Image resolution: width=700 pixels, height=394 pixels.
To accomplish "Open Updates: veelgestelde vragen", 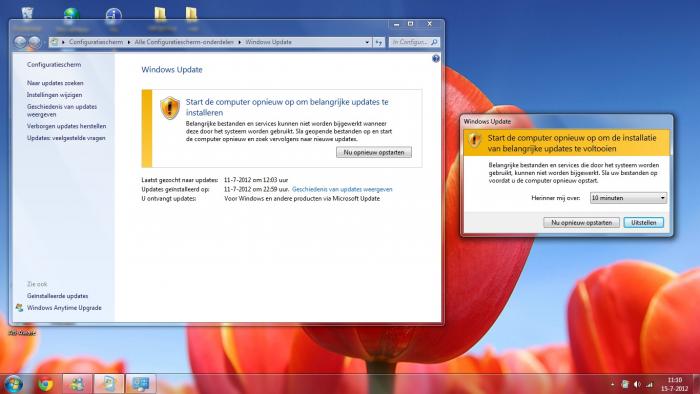I will click(x=66, y=138).
